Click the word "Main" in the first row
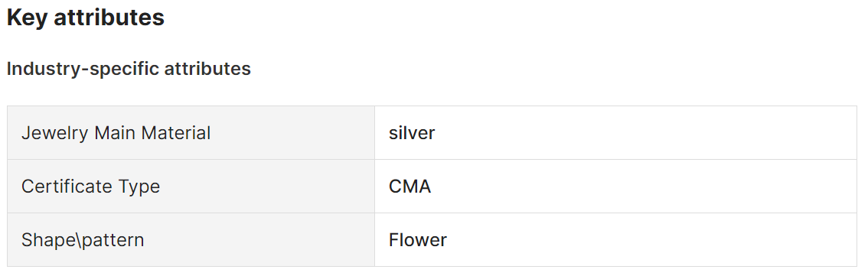 point(116,133)
